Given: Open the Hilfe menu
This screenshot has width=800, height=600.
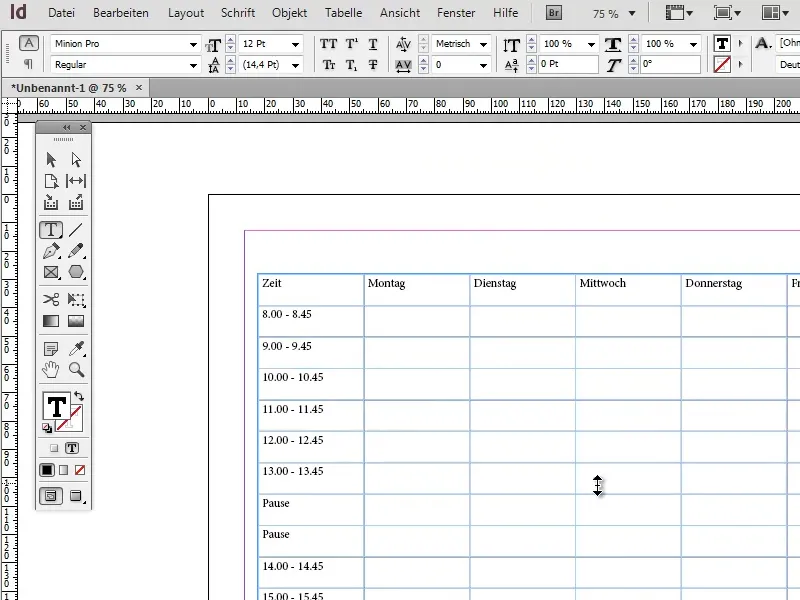Looking at the screenshot, I should coord(506,13).
